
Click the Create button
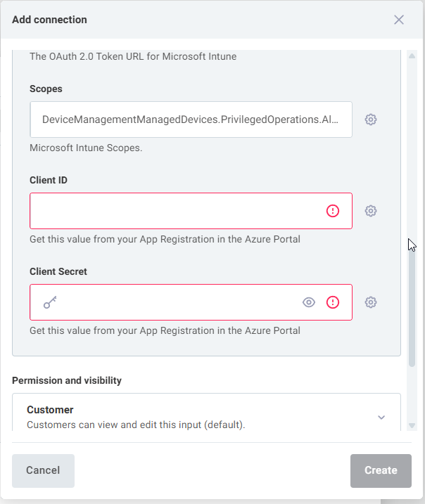(381, 470)
